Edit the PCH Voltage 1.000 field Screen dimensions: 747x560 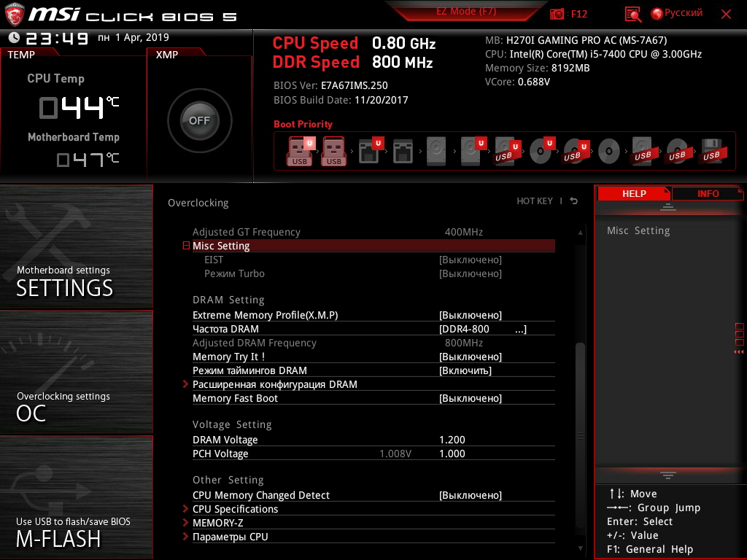(x=452, y=454)
